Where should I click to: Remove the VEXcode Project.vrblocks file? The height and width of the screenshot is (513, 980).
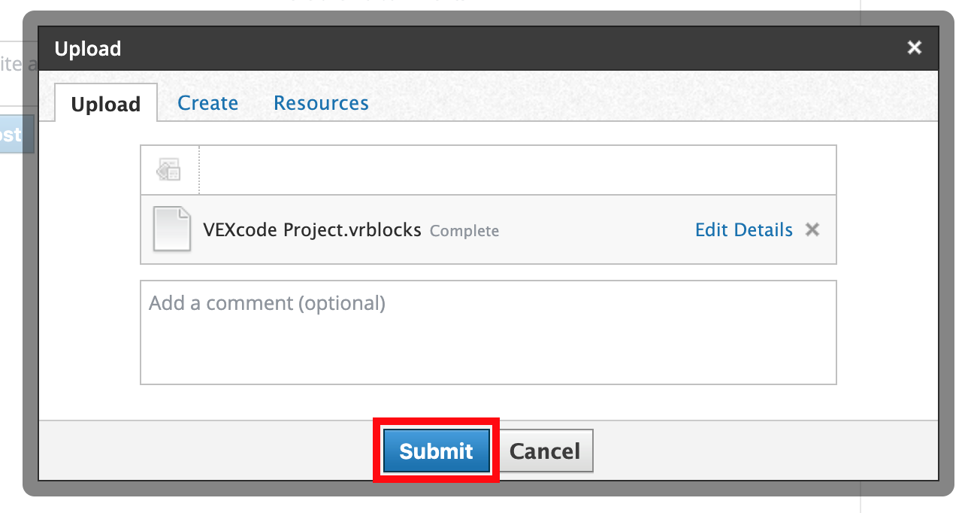click(x=812, y=229)
